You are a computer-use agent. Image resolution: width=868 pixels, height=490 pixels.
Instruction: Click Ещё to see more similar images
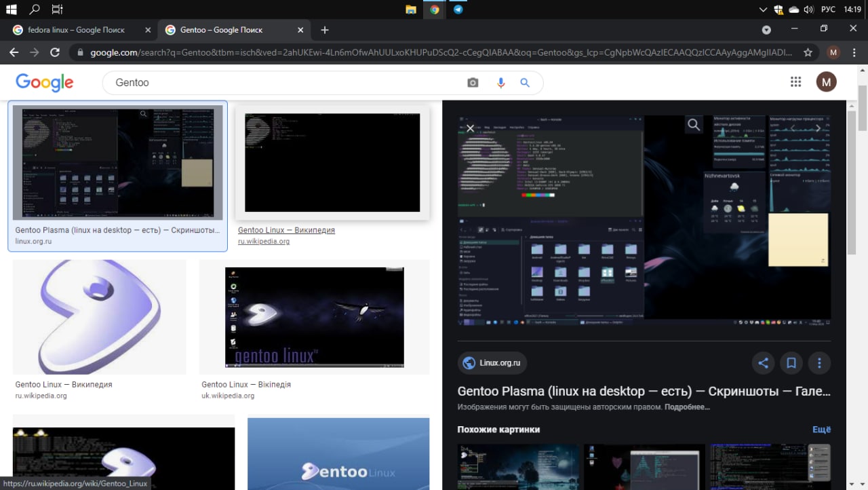point(821,430)
